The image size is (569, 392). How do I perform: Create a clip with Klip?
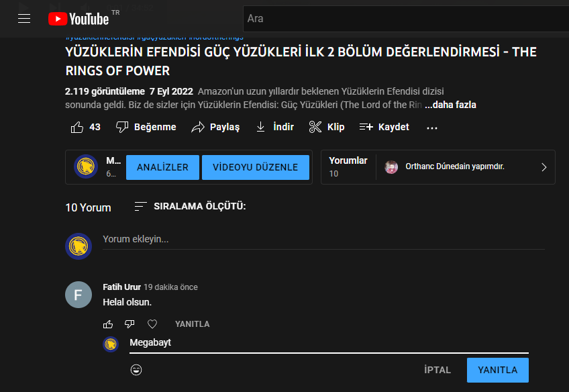pyautogui.click(x=327, y=127)
